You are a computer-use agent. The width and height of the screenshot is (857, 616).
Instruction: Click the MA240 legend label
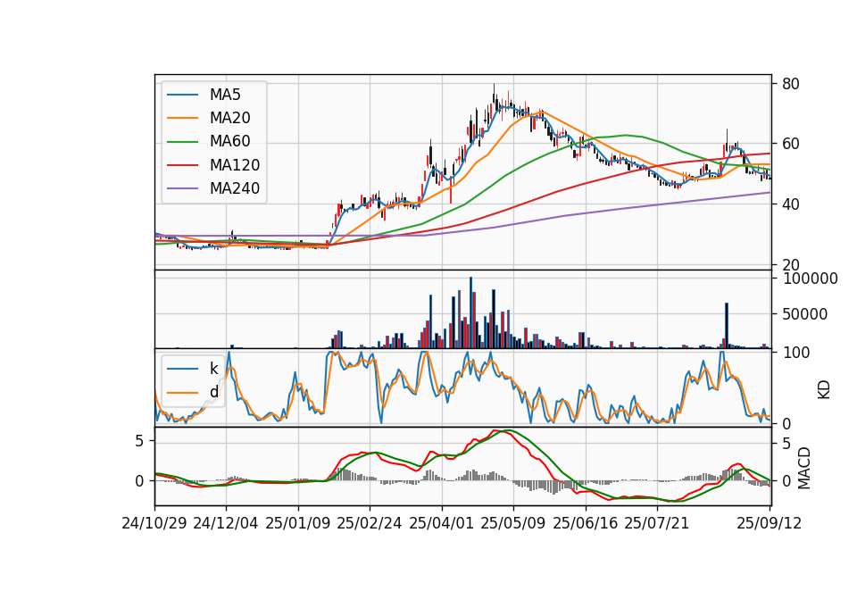[235, 188]
